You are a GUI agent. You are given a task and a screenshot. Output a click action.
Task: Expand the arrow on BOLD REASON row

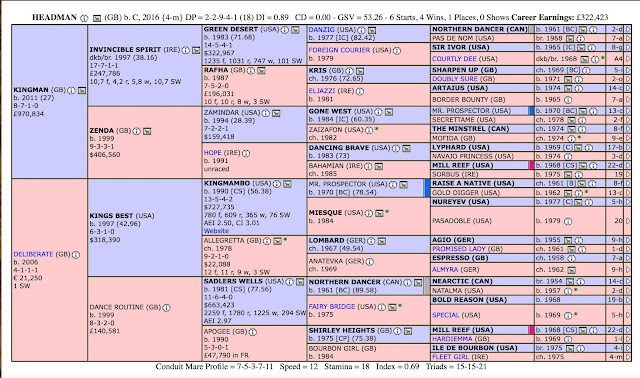[628, 300]
